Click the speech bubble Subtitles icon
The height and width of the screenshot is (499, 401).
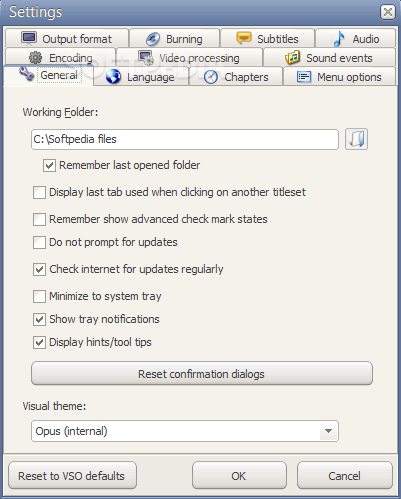click(244, 38)
